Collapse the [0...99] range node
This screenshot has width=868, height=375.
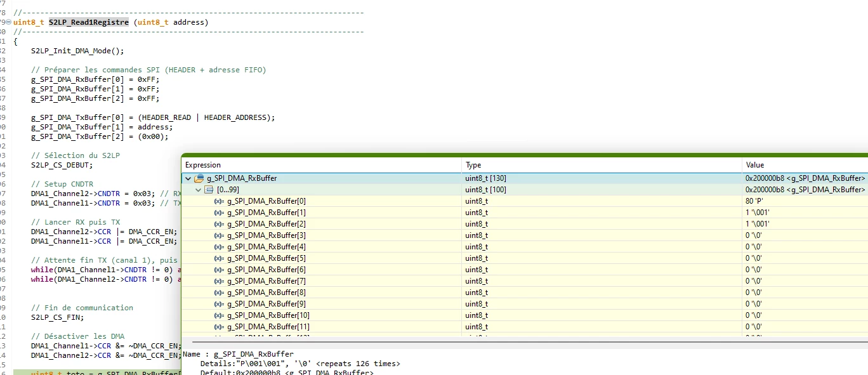[x=199, y=190]
